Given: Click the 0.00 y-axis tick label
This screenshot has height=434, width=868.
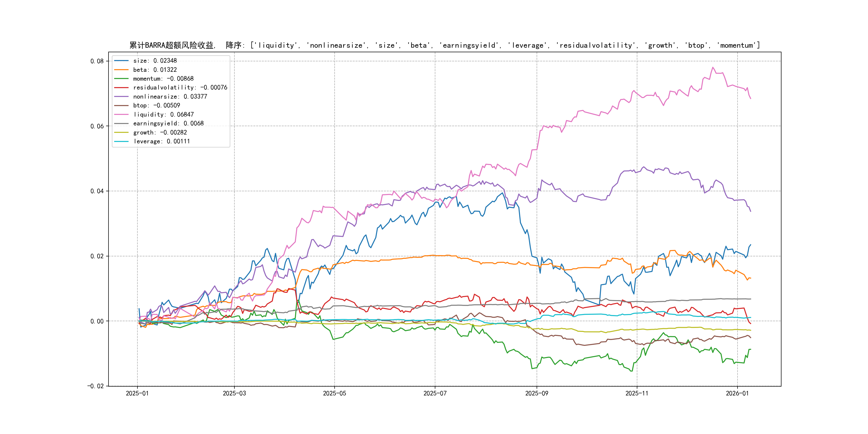Looking at the screenshot, I should pyautogui.click(x=97, y=321).
